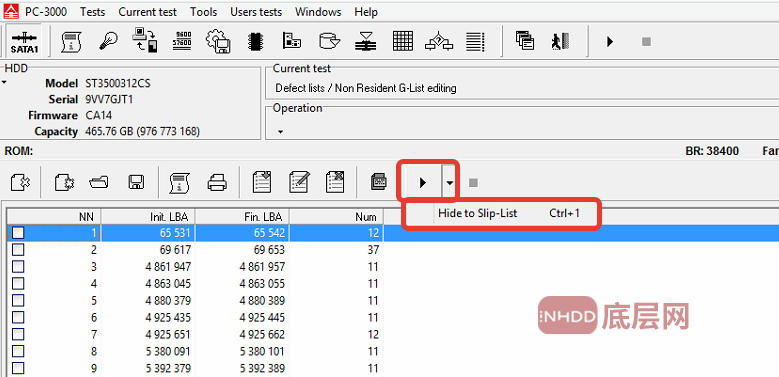Screen dimensions: 779x377
Task: Expand the small arrow under HDD label
Action: 4,82
